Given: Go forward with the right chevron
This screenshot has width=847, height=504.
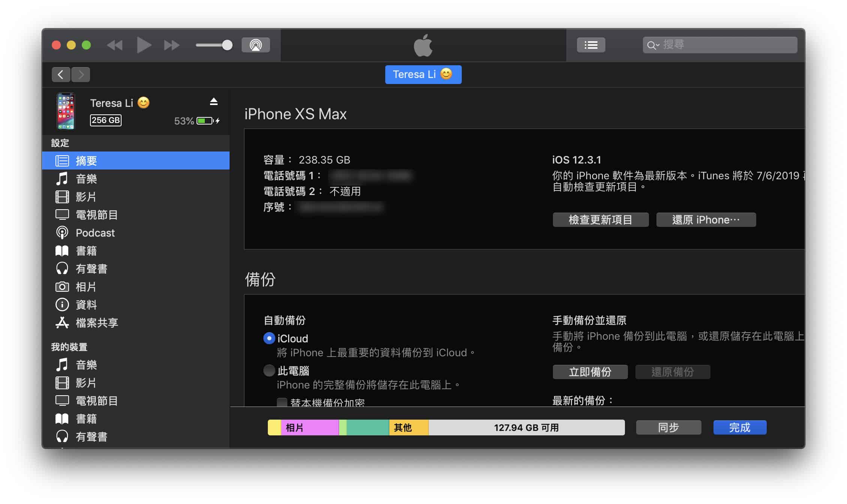Looking at the screenshot, I should click(81, 75).
